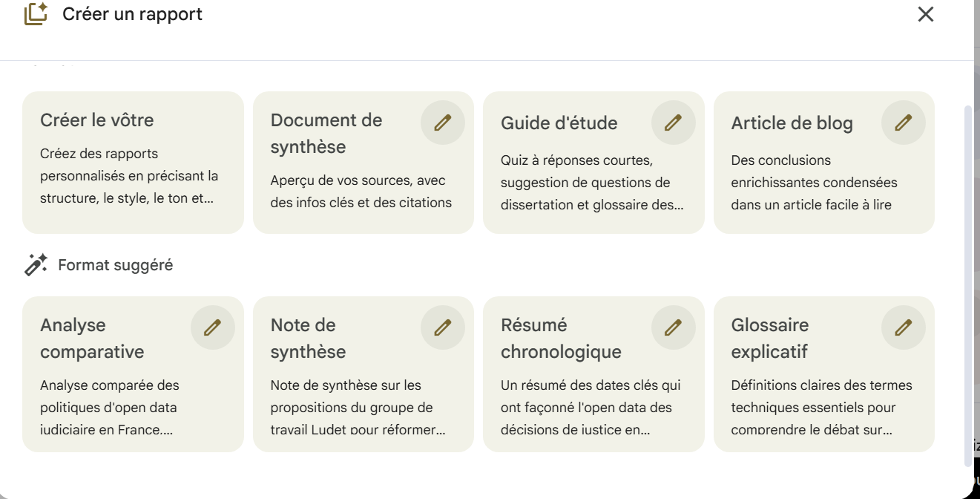Click the Créer un rapport header icon

point(36,14)
